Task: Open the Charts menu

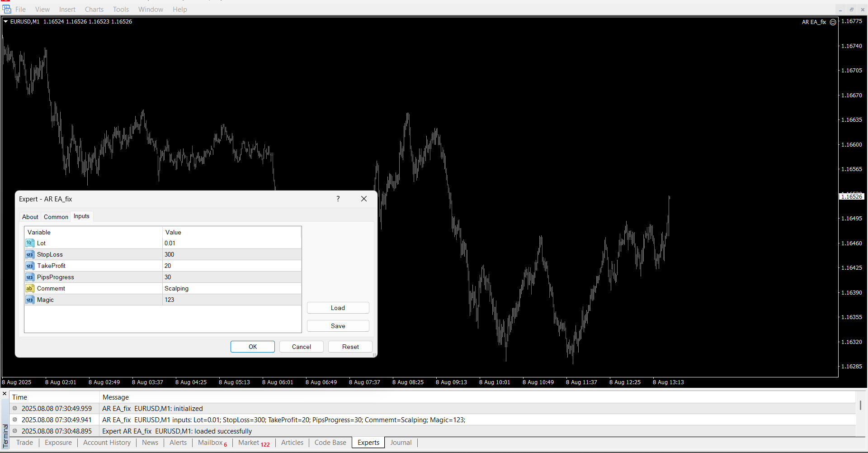Action: tap(94, 9)
